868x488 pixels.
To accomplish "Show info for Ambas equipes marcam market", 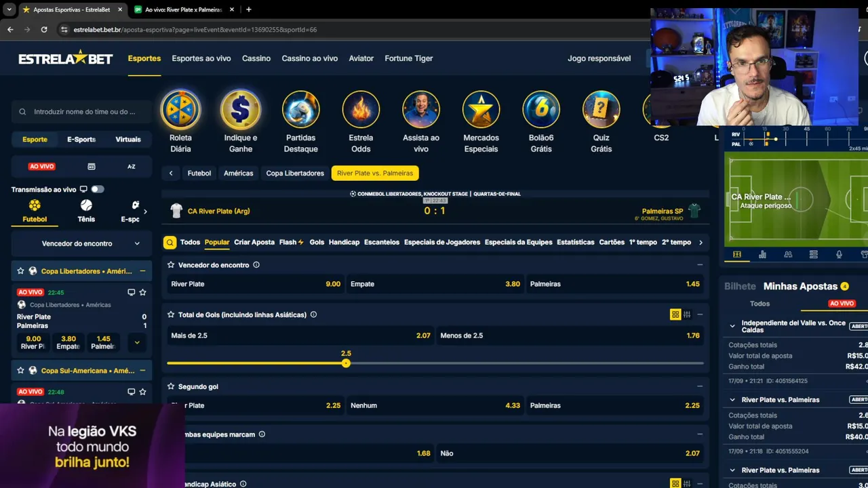I will (x=262, y=434).
